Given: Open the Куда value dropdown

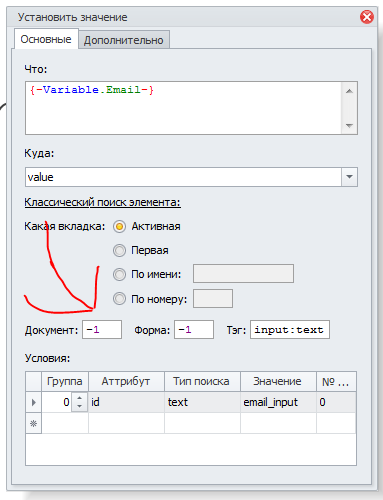Looking at the screenshot, I should click(x=349, y=177).
